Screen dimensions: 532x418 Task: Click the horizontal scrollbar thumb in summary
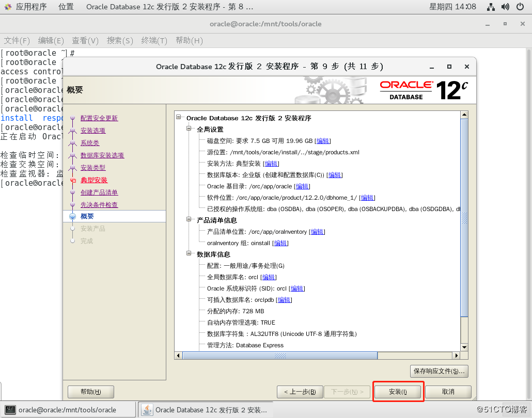pos(280,356)
